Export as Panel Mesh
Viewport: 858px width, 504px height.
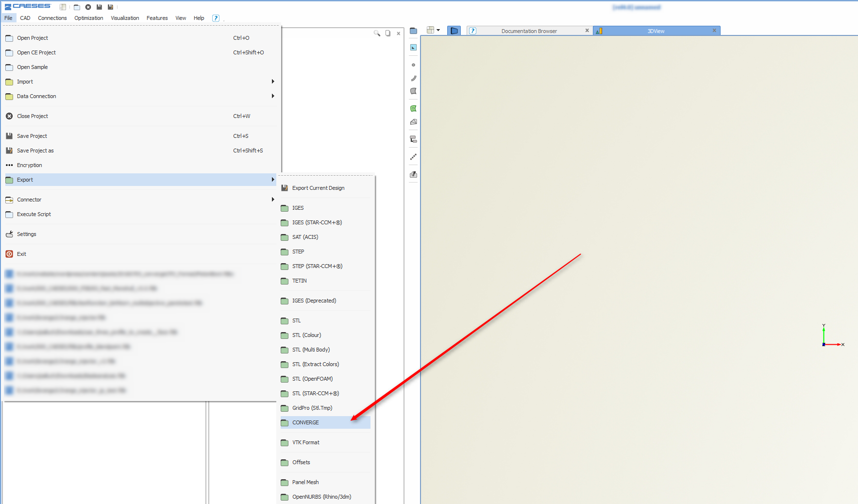click(x=325, y=482)
